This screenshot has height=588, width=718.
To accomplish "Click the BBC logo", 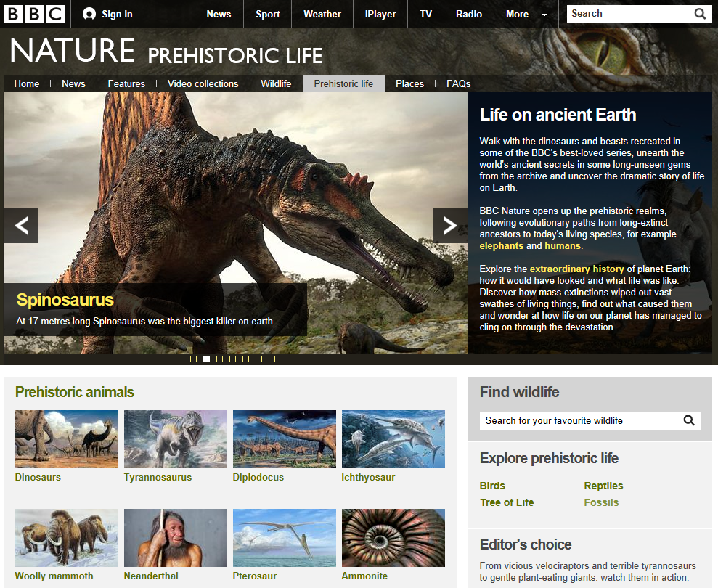I will (34, 13).
